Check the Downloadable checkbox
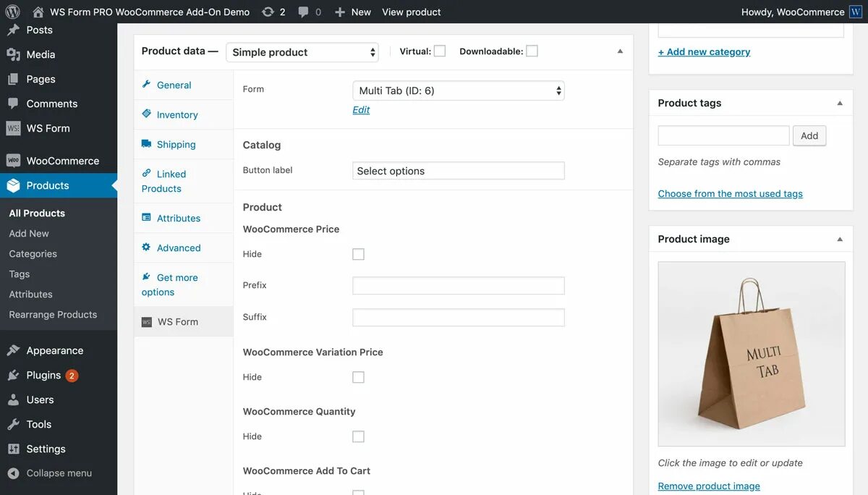The height and width of the screenshot is (495, 868). (532, 51)
